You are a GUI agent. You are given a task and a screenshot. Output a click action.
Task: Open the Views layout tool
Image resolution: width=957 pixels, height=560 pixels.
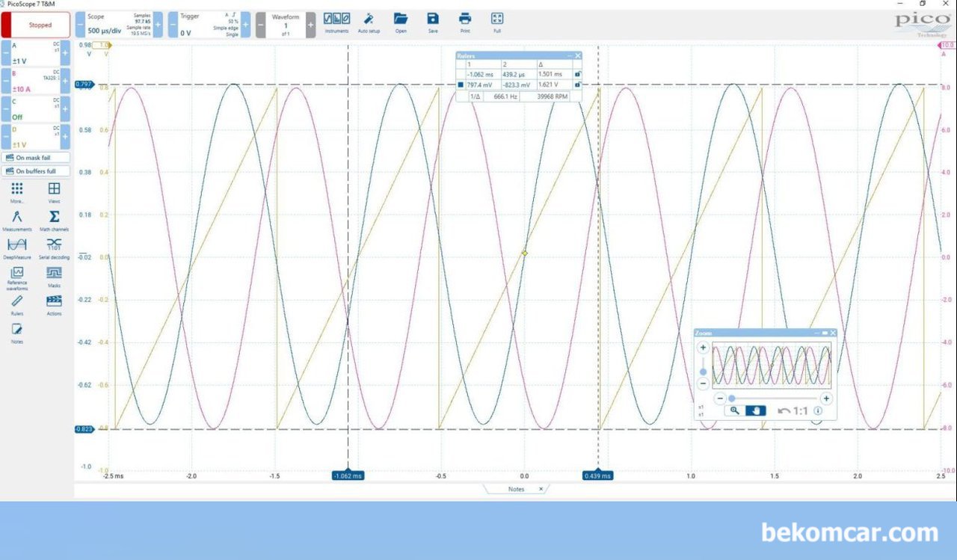(54, 192)
